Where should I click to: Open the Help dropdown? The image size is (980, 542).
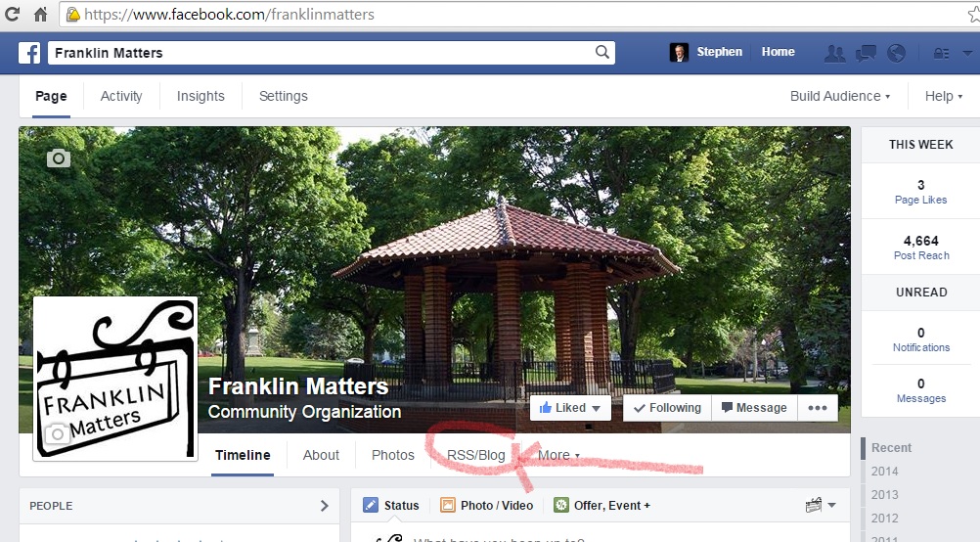[944, 96]
